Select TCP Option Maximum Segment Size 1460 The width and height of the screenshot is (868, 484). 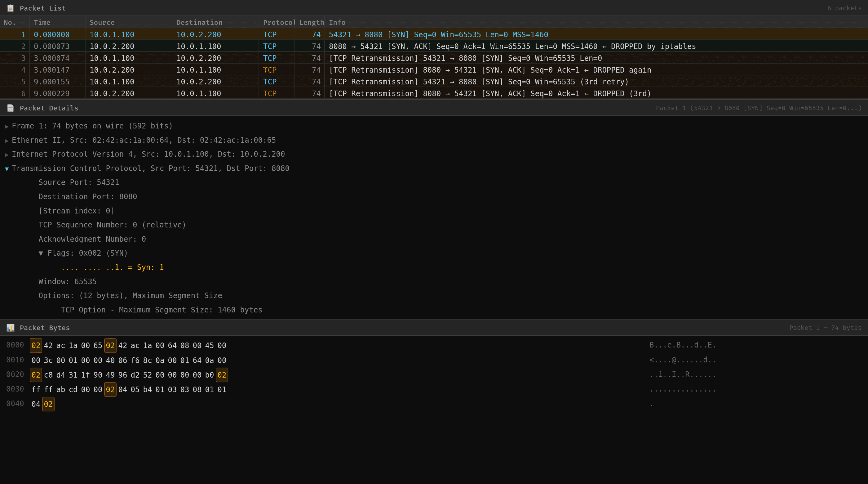162,310
